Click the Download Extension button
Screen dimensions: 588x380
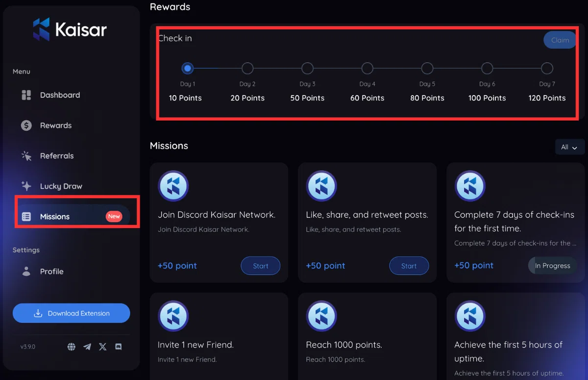(x=72, y=313)
